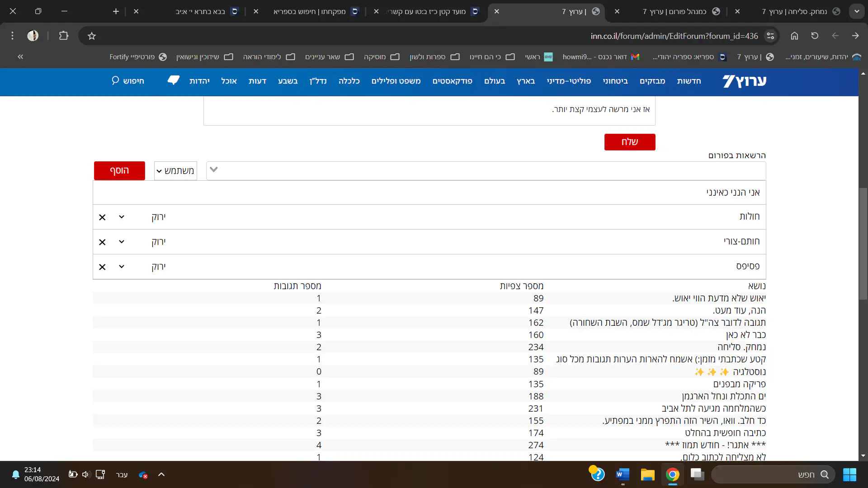The width and height of the screenshot is (868, 488).
Task: Click the bookmark star icon in address bar
Action: click(x=92, y=36)
